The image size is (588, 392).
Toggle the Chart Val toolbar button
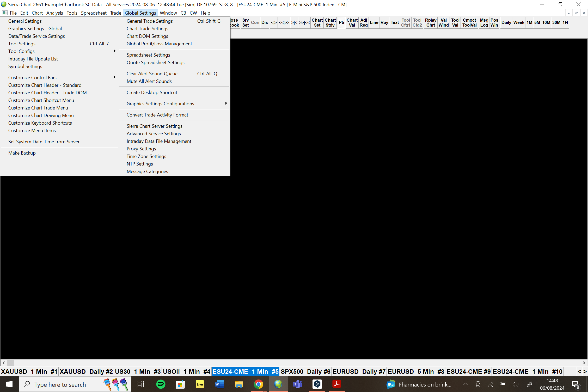(x=352, y=23)
